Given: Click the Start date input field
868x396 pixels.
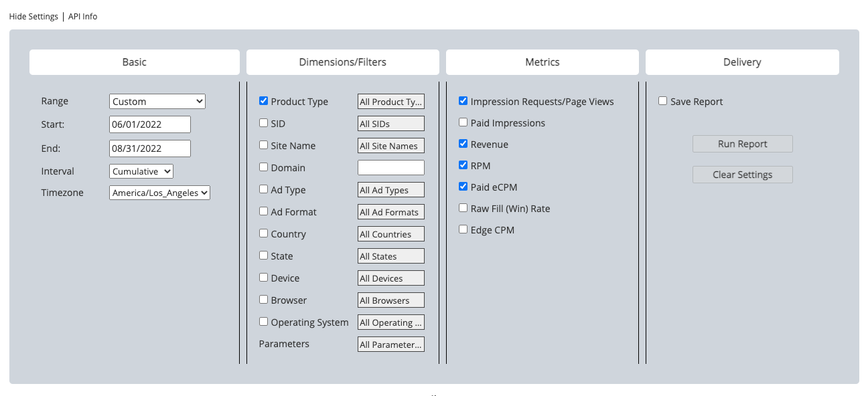Looking at the screenshot, I should (150, 124).
